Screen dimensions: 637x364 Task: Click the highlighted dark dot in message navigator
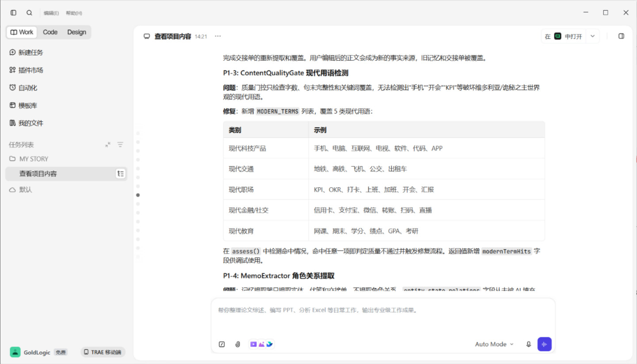[138, 195]
